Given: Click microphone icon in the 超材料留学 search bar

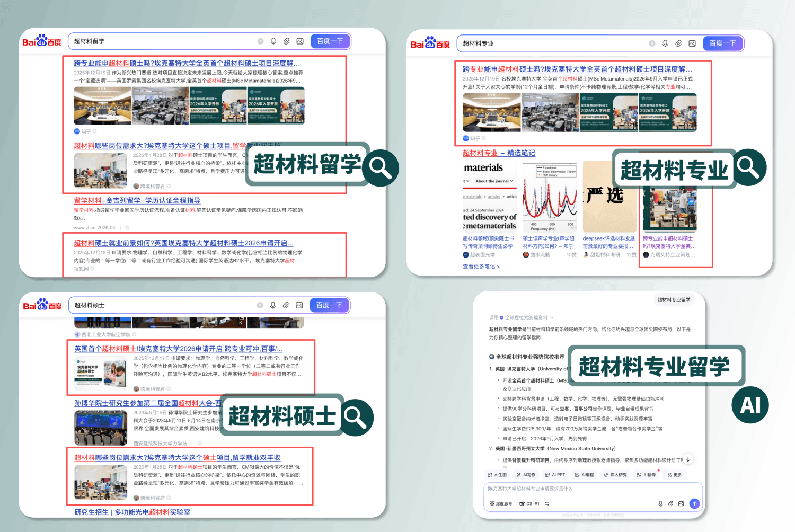Looking at the screenshot, I should click(x=273, y=41).
